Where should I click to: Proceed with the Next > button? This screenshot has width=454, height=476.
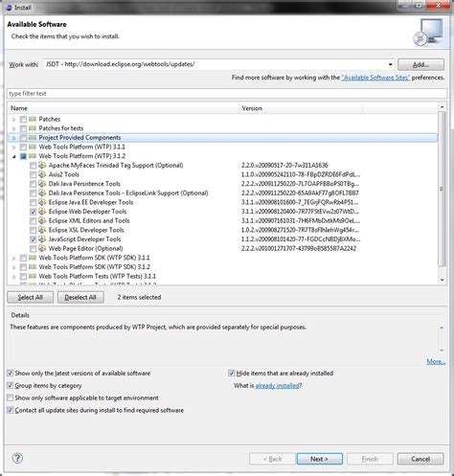click(319, 459)
